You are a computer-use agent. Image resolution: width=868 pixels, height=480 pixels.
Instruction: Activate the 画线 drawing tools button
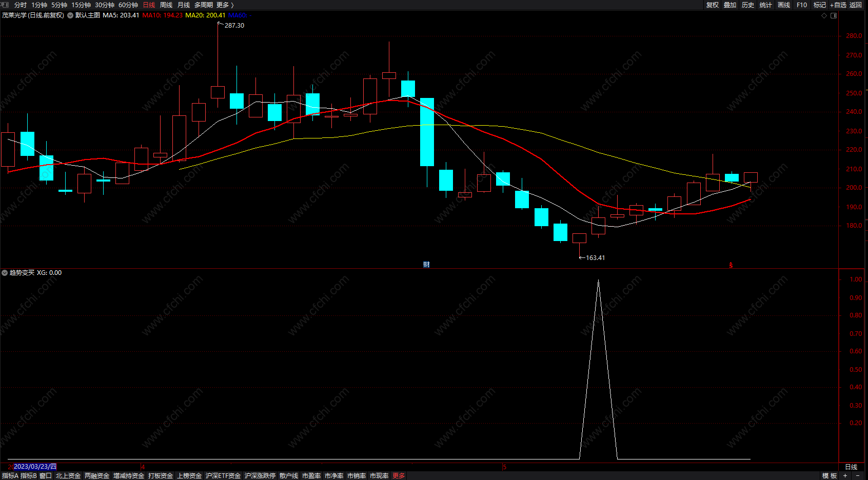tap(784, 5)
